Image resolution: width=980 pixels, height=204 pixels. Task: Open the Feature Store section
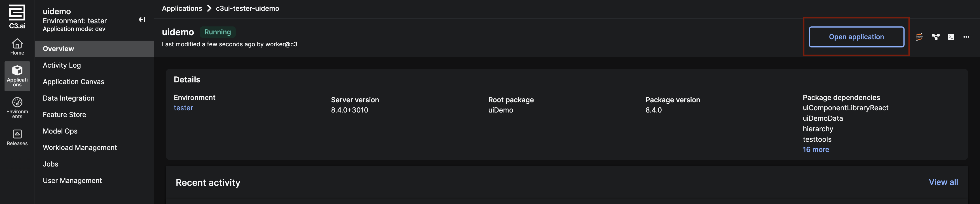pyautogui.click(x=64, y=115)
